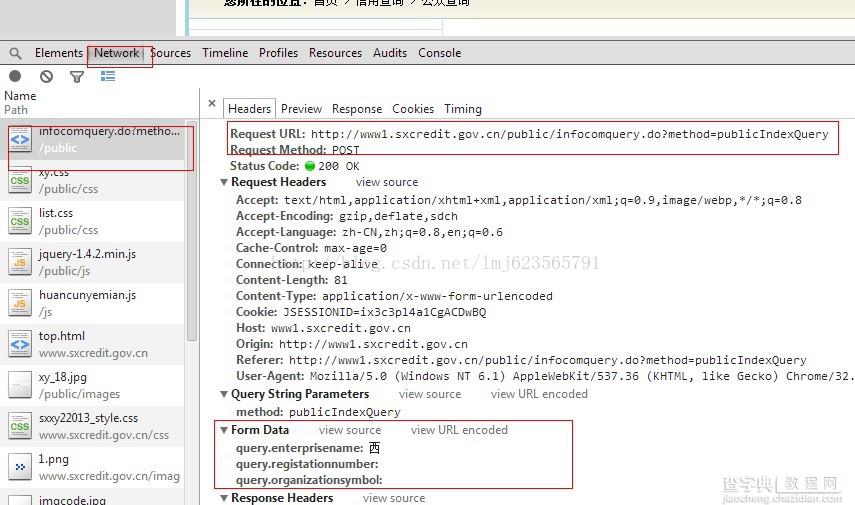
Task: Click the xy_18.jpg image icon
Action: pyautogui.click(x=20, y=386)
